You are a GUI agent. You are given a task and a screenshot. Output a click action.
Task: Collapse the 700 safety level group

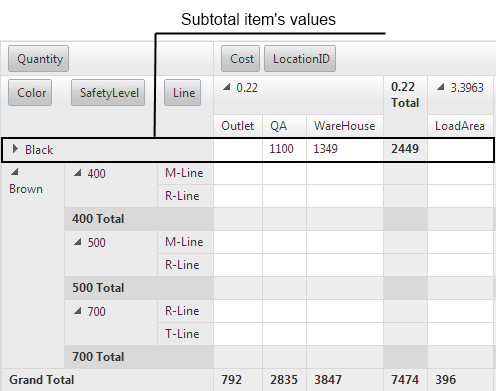pos(78,311)
